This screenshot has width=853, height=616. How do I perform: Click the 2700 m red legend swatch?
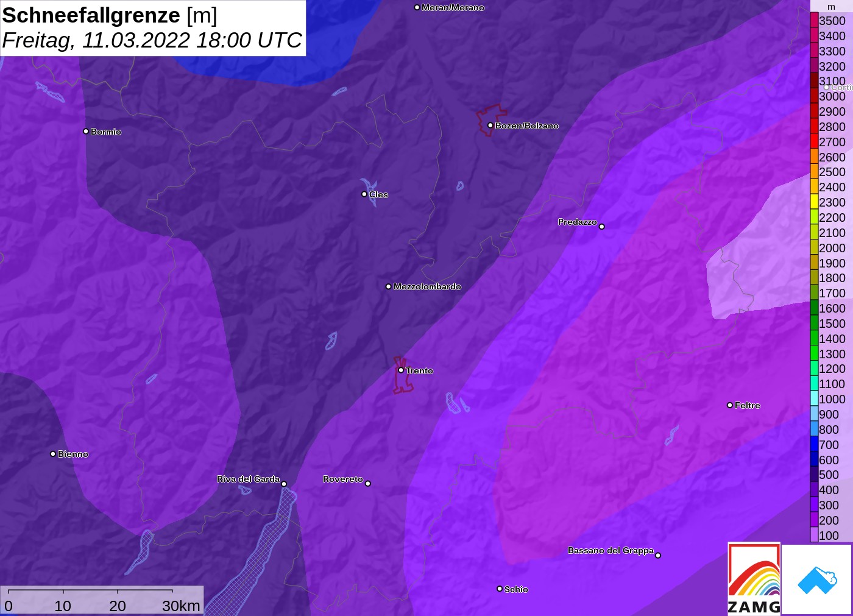point(814,141)
